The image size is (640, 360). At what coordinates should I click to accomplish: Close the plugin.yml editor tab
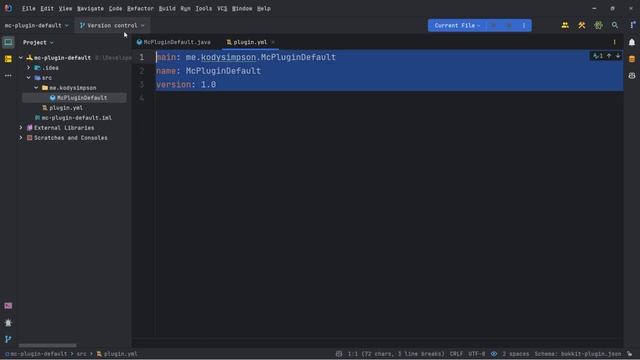pos(273,42)
